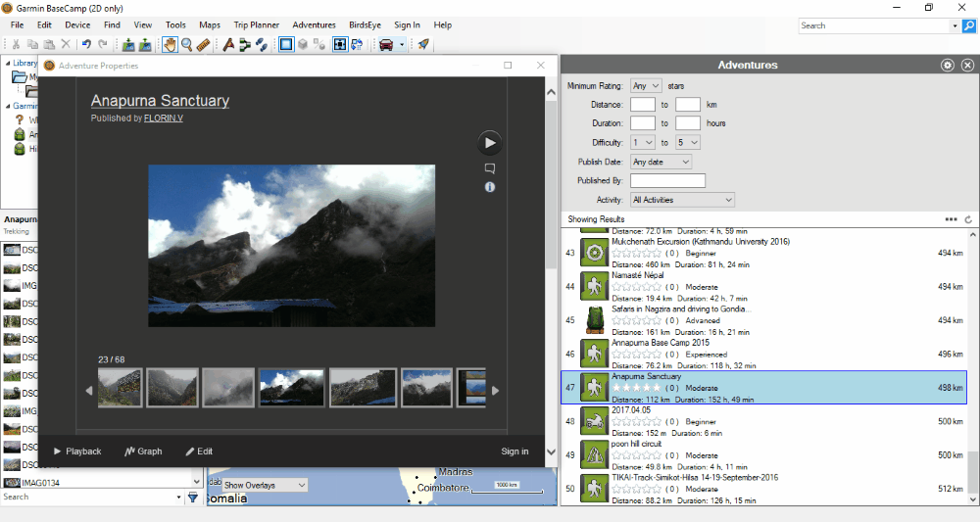Open the File menu
Screen dimensions: 980x522
[17, 25]
